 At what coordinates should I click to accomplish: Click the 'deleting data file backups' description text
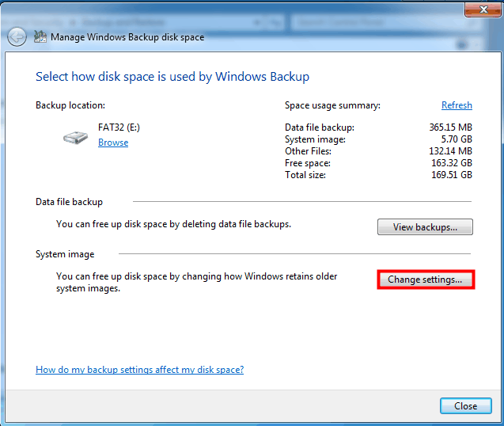[173, 224]
